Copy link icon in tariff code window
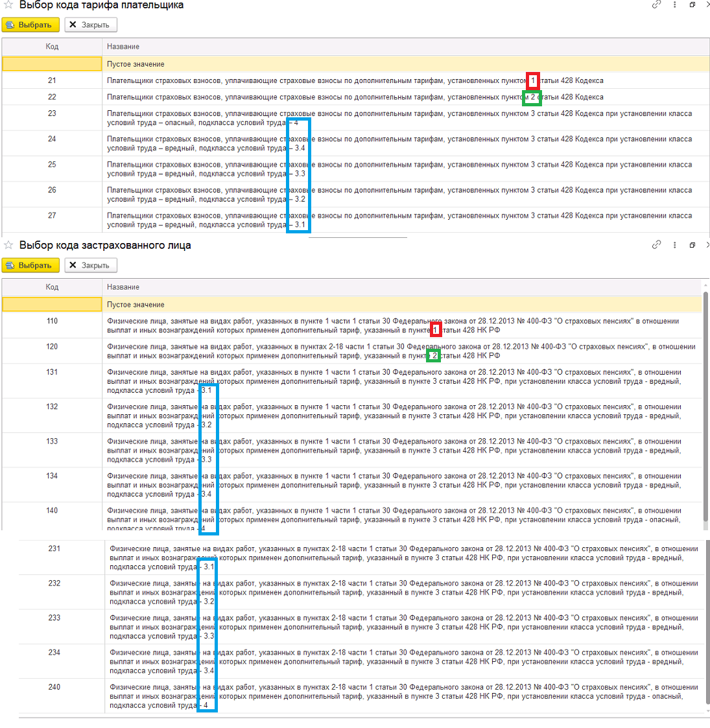Screen dimensions: 710x728 point(656,4)
